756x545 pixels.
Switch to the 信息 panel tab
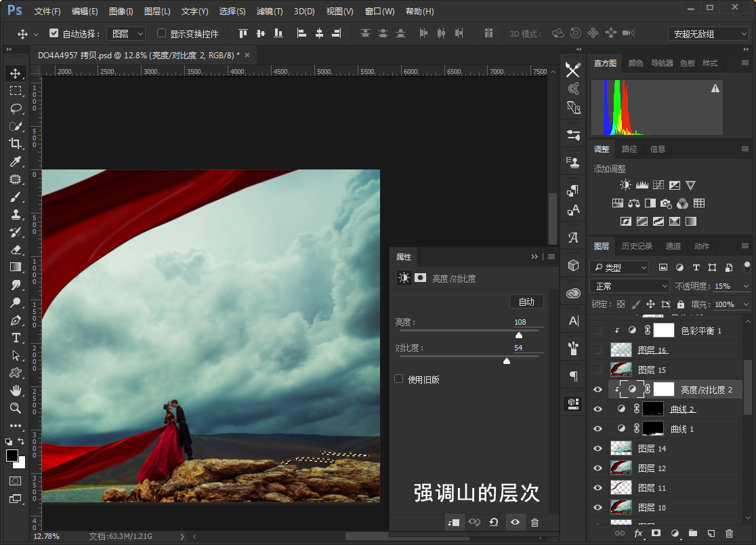point(658,149)
